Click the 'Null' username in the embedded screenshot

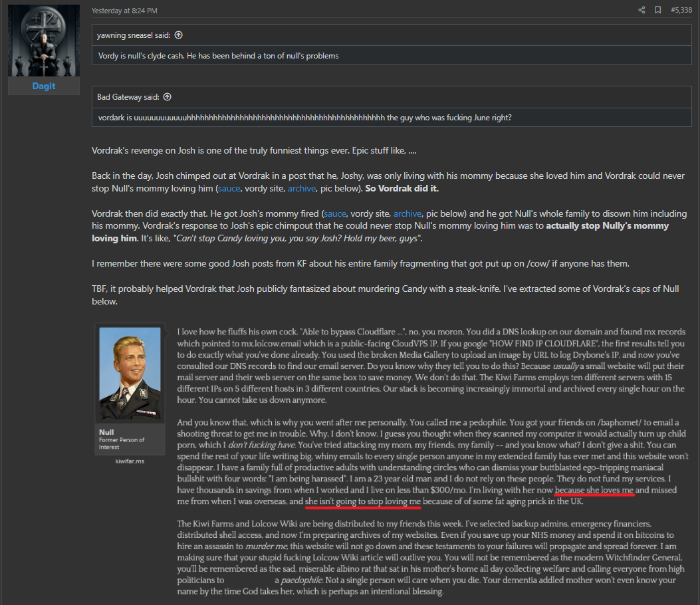(106, 432)
